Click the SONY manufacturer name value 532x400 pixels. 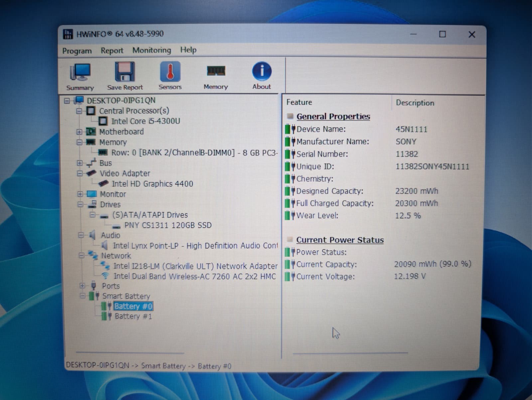406,142
